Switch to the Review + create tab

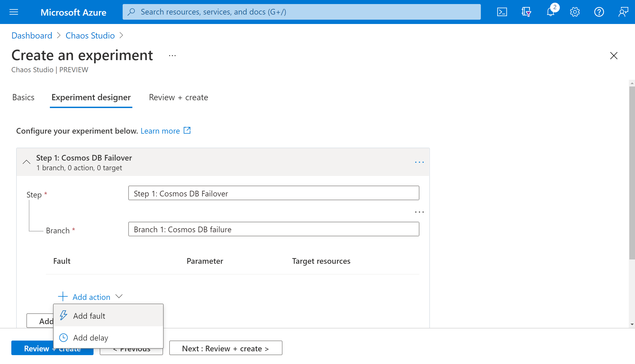[178, 97]
